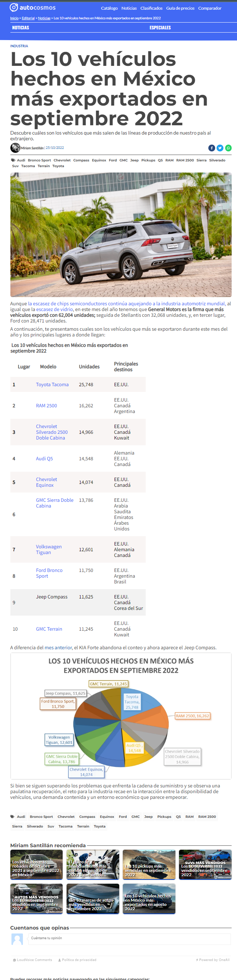Share article on Twitter icon

(x=220, y=148)
